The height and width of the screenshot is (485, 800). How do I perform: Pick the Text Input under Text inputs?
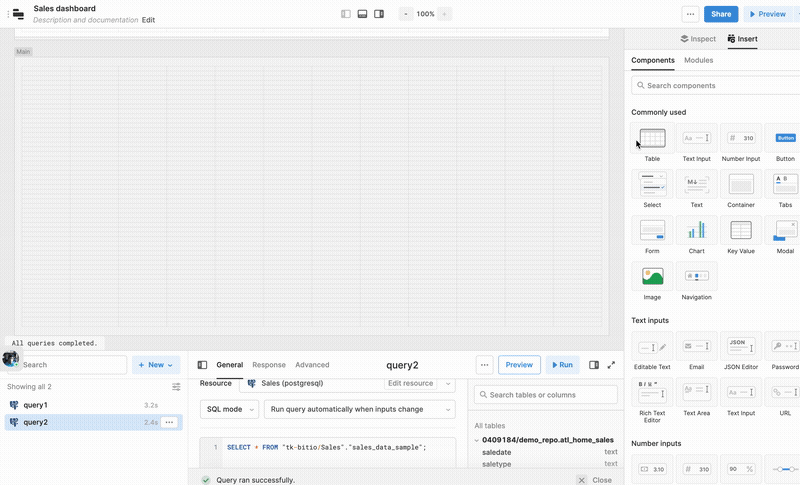pos(741,393)
